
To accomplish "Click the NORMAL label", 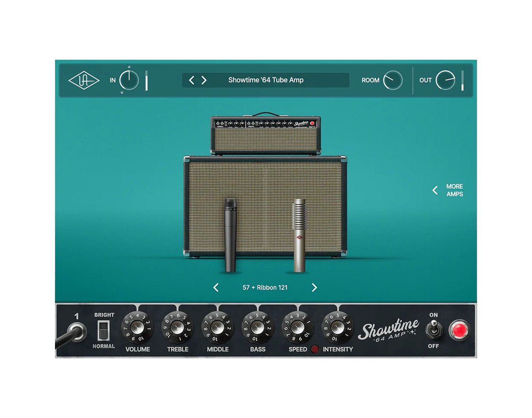I will [104, 346].
